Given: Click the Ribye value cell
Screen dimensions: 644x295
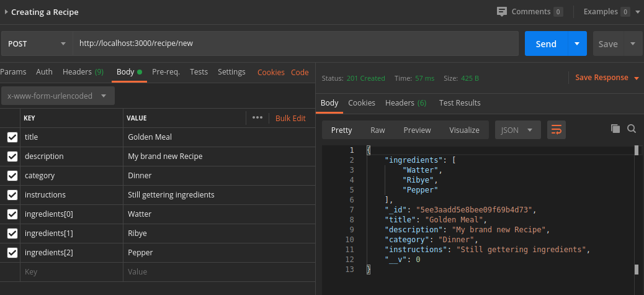Looking at the screenshot, I should tap(219, 234).
